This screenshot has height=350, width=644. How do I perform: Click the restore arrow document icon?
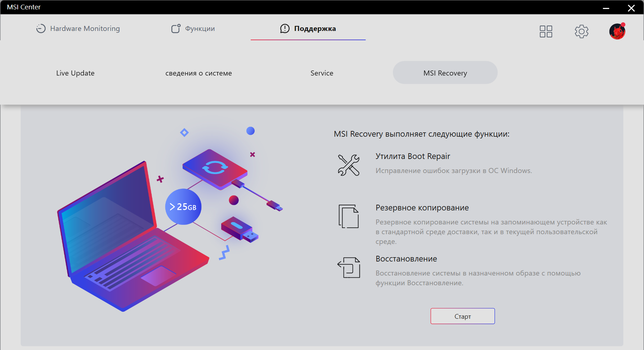point(349,267)
